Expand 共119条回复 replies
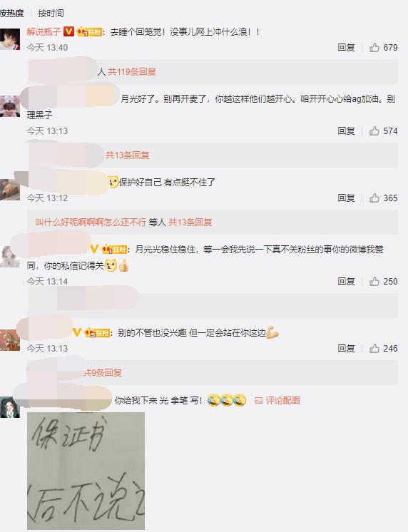 coord(132,71)
